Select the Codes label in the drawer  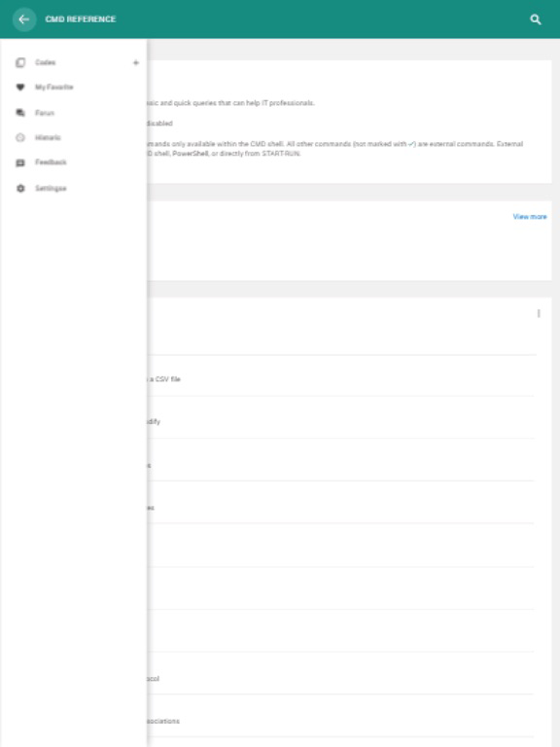[46, 62]
